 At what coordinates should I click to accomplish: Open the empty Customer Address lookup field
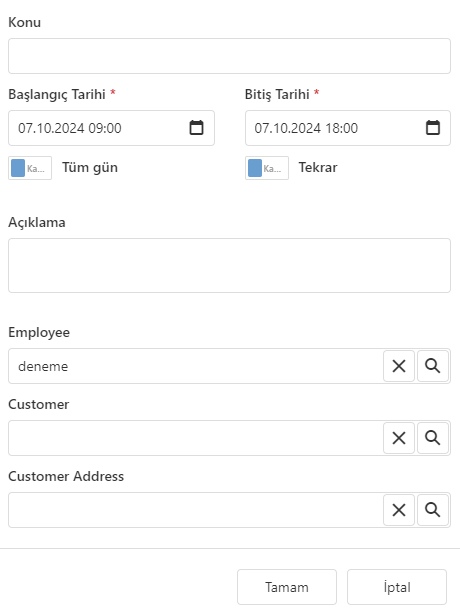(x=195, y=510)
